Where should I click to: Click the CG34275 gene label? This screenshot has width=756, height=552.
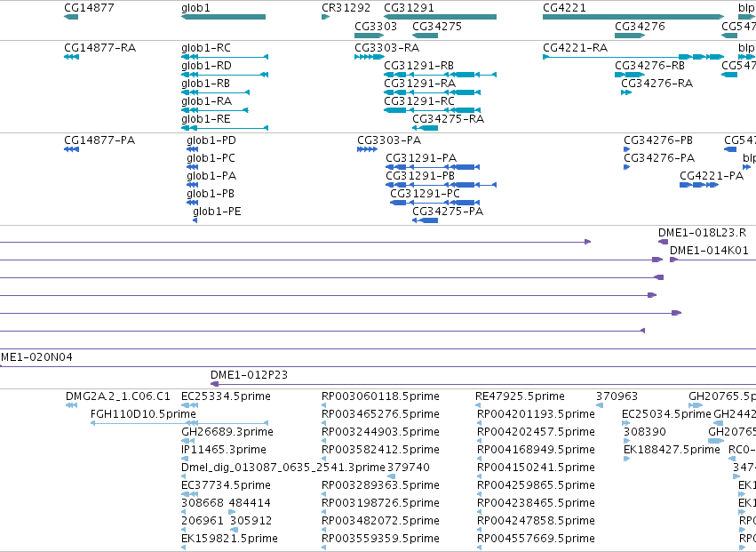(437, 26)
